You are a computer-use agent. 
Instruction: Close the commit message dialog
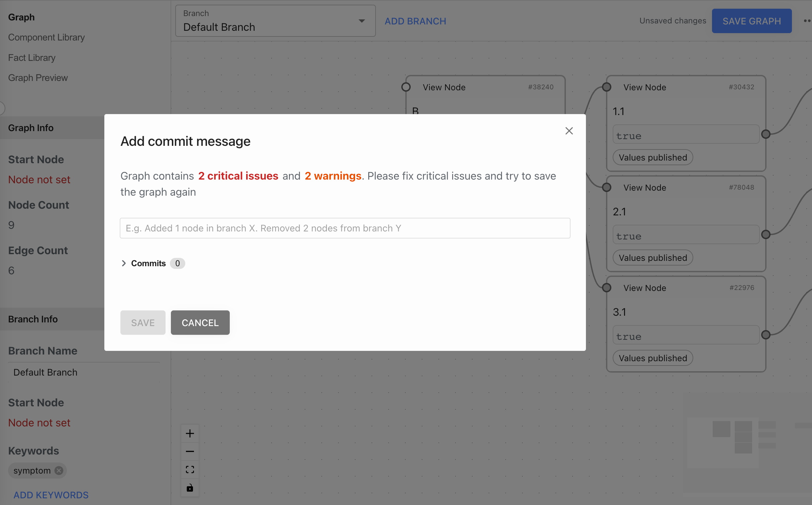click(x=569, y=131)
